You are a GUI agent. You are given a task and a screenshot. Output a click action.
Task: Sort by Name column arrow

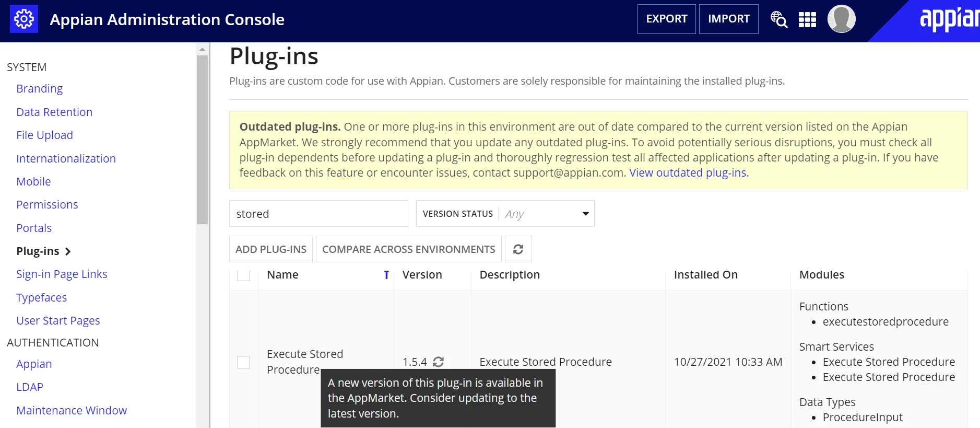tap(386, 275)
